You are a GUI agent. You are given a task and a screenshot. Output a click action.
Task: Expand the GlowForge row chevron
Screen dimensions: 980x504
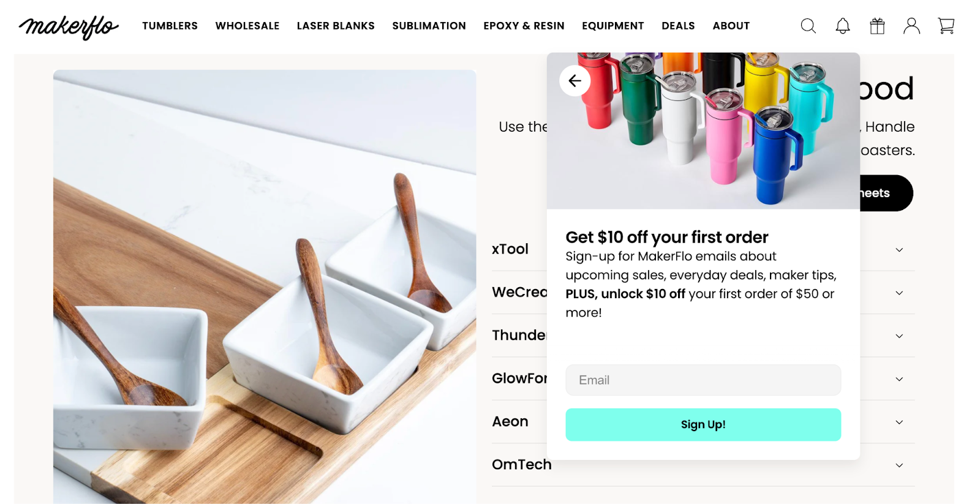point(899,379)
